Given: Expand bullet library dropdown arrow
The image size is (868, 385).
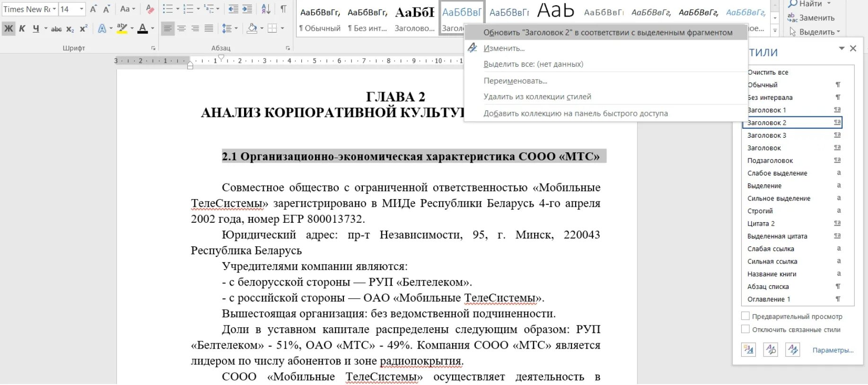Looking at the screenshot, I should (x=177, y=9).
